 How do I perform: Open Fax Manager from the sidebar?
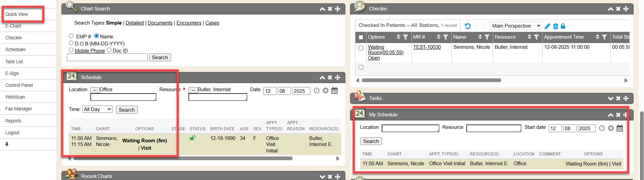coord(19,109)
